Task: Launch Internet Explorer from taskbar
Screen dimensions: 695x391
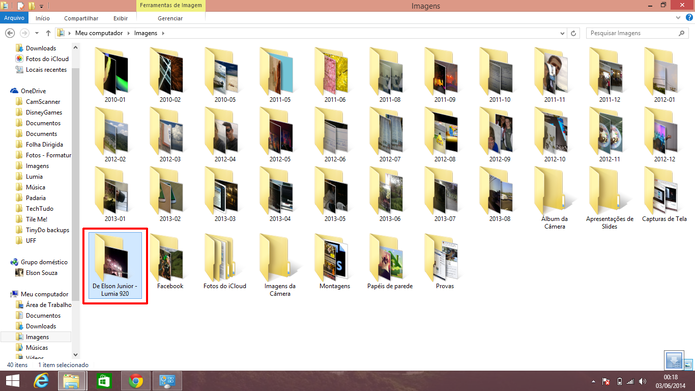Action: (41, 381)
